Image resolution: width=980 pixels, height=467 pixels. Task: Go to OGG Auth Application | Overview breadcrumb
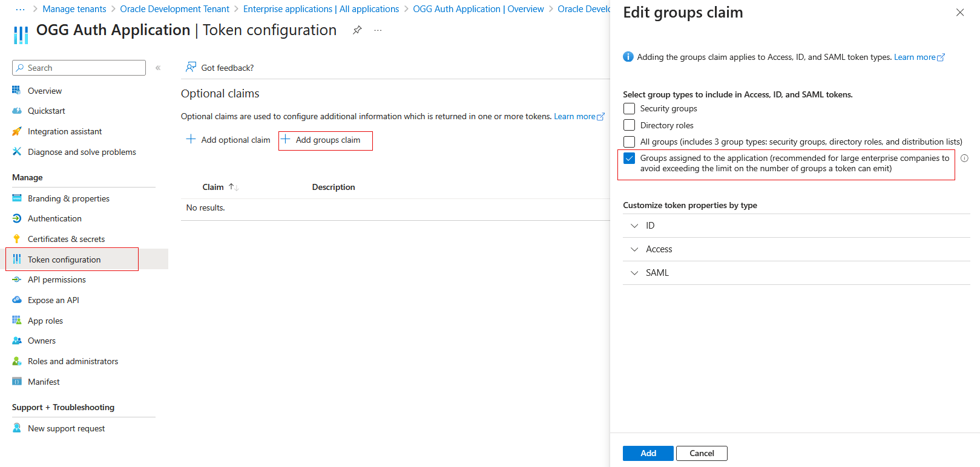[478, 9]
